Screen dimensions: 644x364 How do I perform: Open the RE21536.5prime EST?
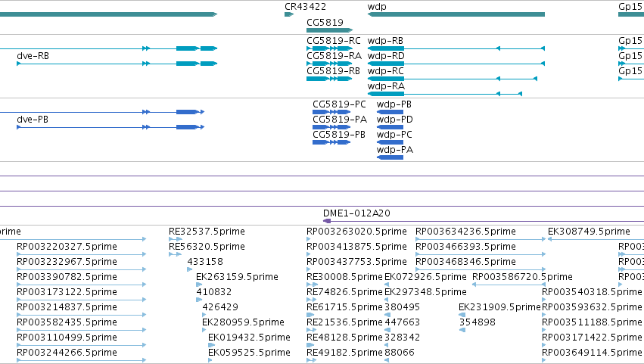(x=344, y=322)
